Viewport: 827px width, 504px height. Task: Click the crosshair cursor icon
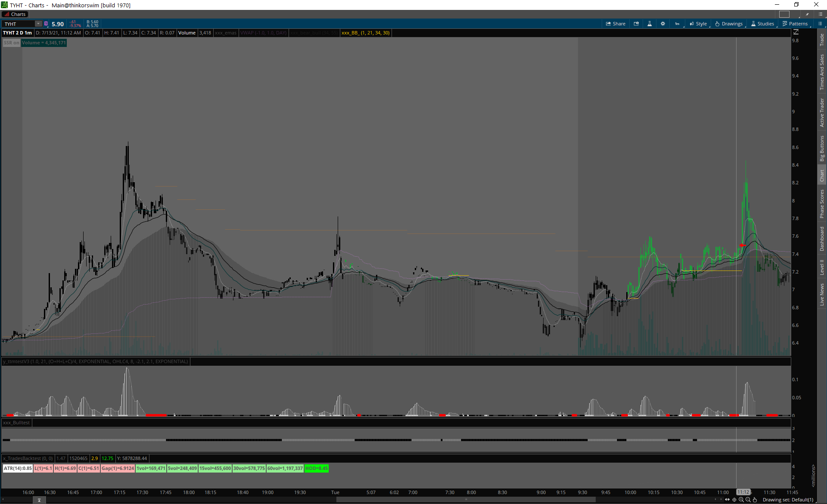pyautogui.click(x=734, y=500)
